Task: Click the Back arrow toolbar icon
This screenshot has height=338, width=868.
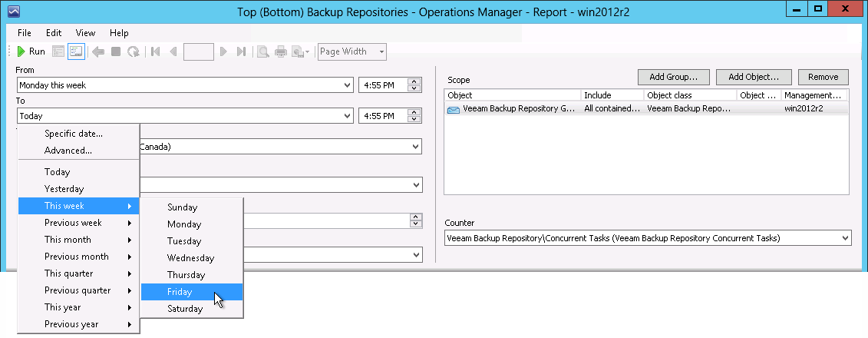Action: pyautogui.click(x=98, y=51)
